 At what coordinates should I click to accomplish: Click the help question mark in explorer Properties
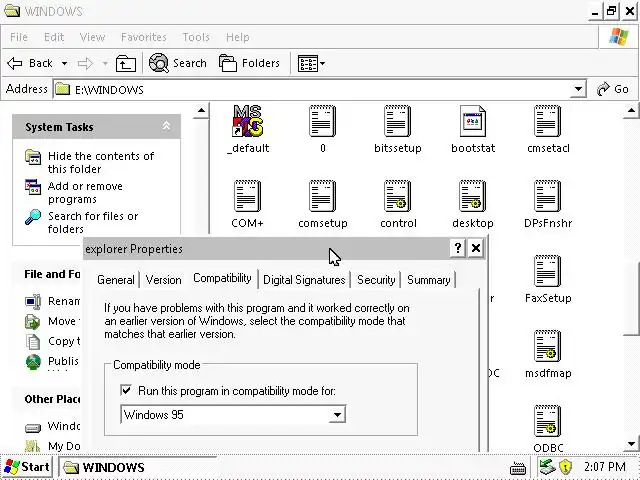(458, 248)
